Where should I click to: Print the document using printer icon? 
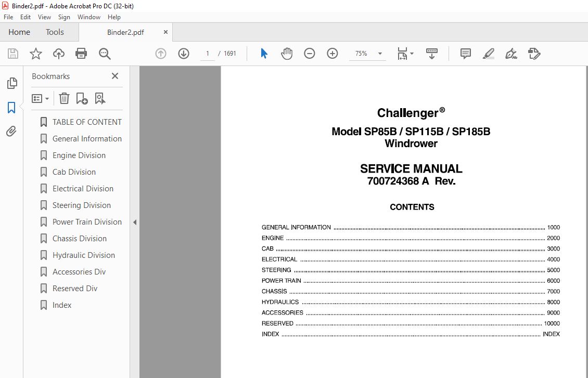81,54
